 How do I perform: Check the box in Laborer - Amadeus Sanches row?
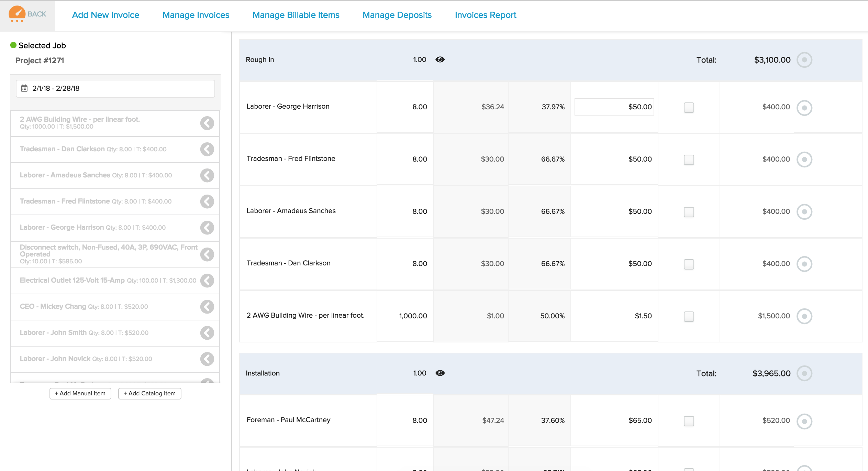(x=689, y=212)
